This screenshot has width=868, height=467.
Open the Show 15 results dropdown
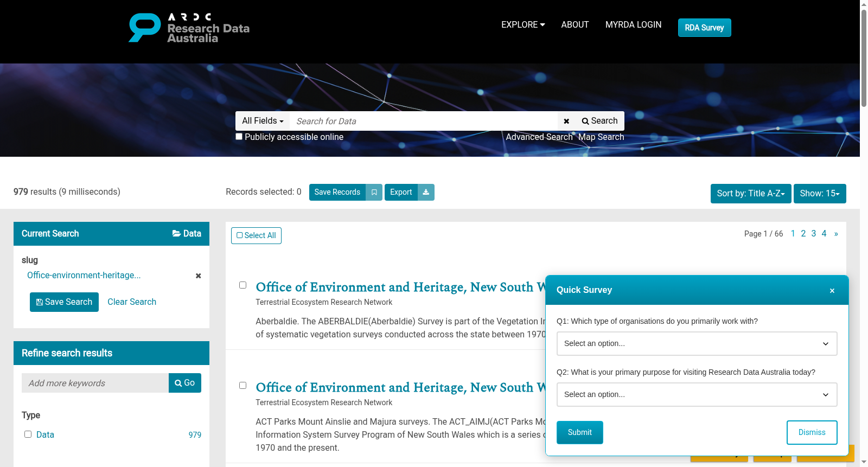click(820, 194)
